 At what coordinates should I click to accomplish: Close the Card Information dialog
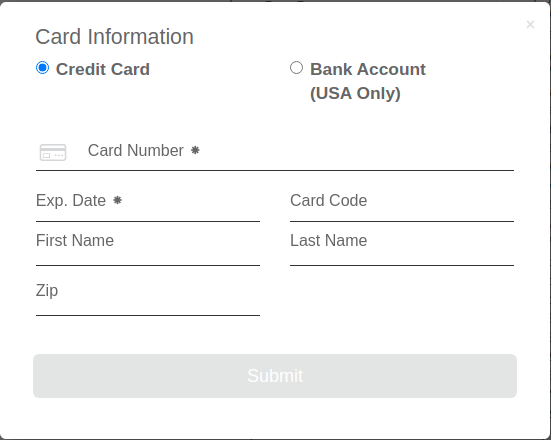pos(530,25)
